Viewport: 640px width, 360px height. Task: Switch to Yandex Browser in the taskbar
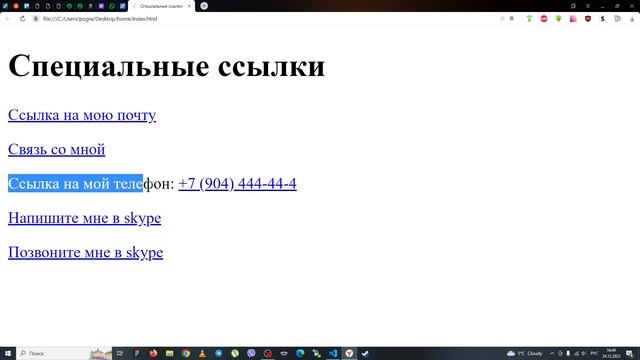349,353
